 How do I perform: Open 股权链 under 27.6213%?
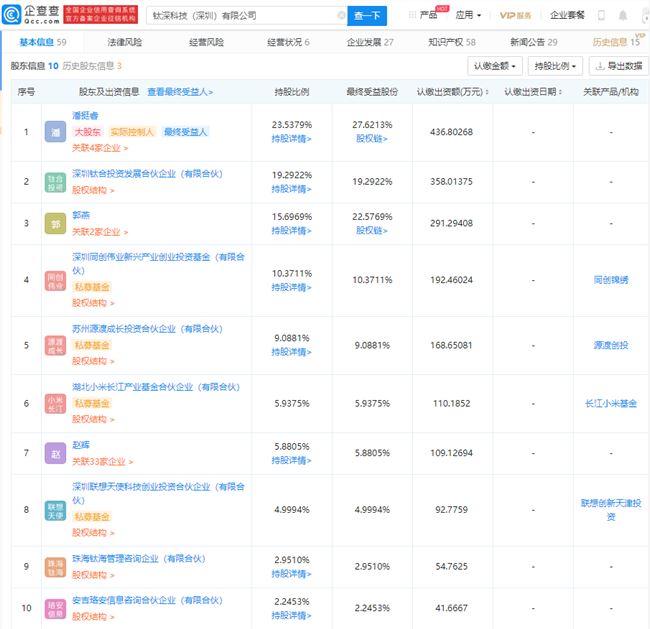pos(372,139)
